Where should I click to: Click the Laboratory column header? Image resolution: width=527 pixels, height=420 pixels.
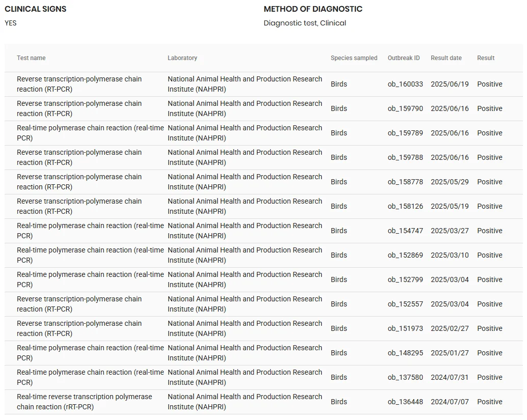pos(182,58)
